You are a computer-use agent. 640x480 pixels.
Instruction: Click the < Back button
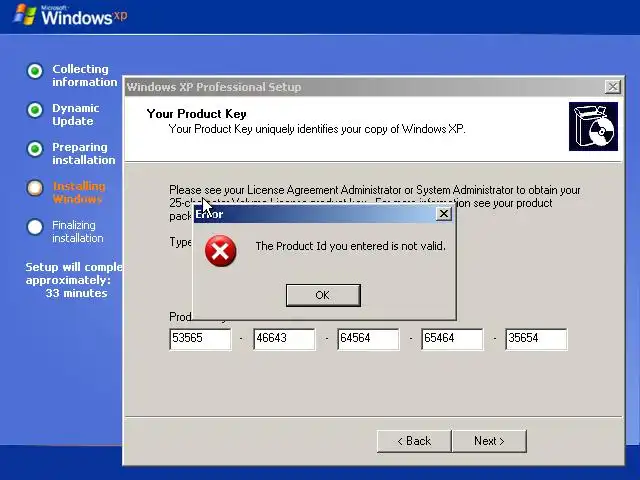point(414,441)
